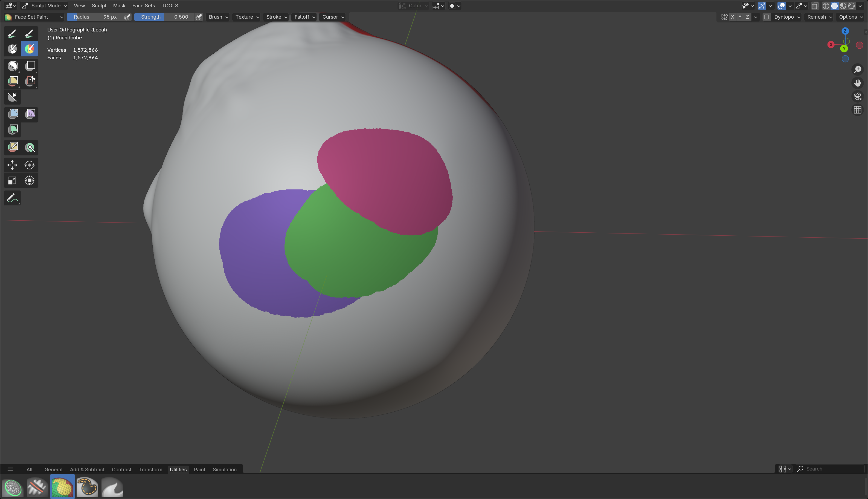Adjust the Strength slider

(x=164, y=17)
